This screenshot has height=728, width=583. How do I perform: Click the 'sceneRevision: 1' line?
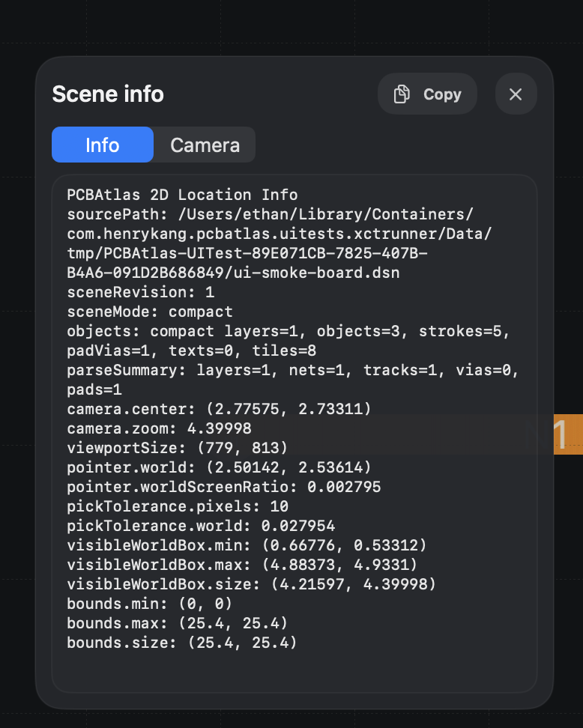pos(141,292)
